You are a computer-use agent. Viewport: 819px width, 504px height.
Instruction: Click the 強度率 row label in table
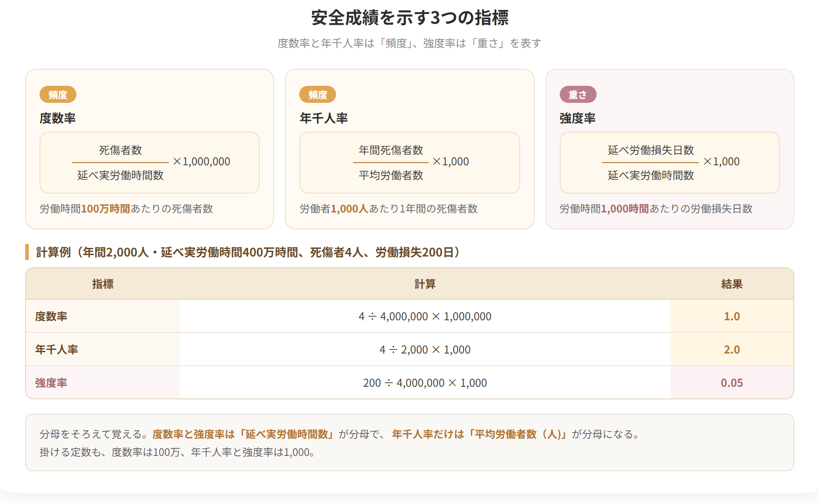click(x=51, y=383)
